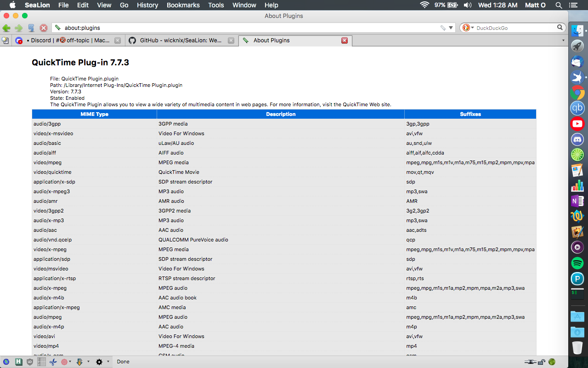Viewport: 588px width, 368px height.
Task: Click the search magnifier button in search box
Action: coord(560,28)
